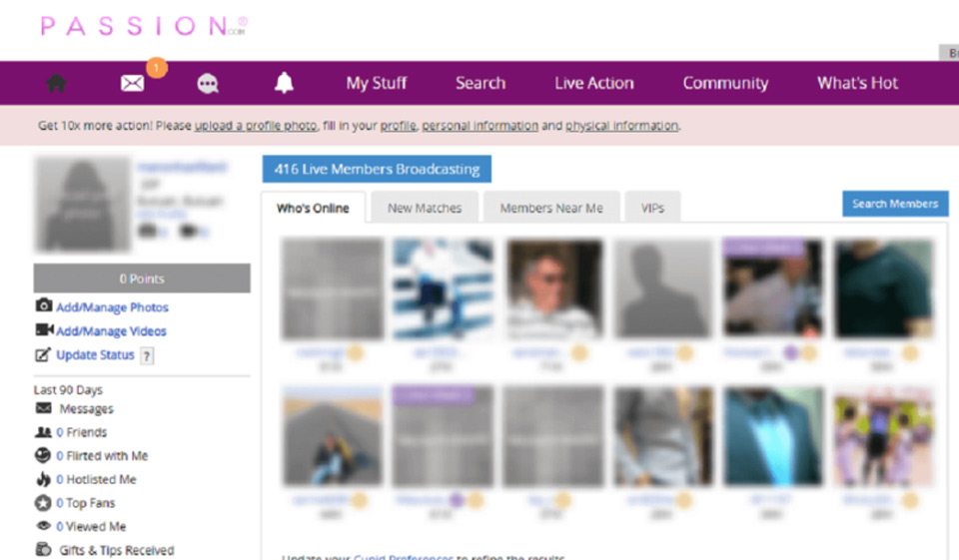Click the notification bell icon

tap(284, 84)
